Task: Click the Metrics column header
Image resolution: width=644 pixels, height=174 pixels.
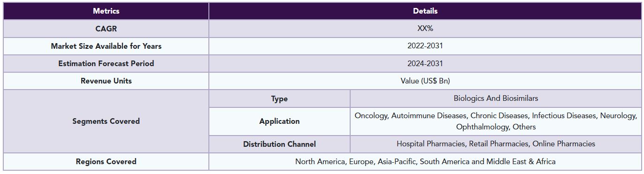Action: point(106,11)
